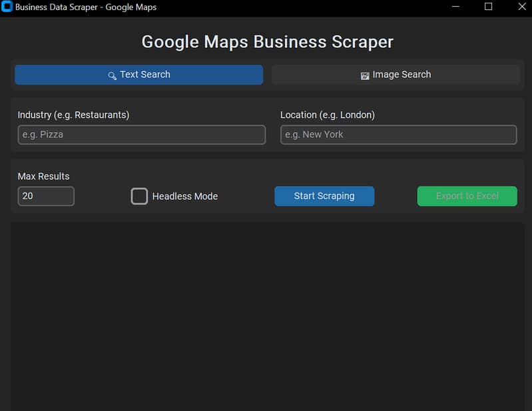Click the Location input field
This screenshot has width=532, height=411.
click(x=398, y=135)
